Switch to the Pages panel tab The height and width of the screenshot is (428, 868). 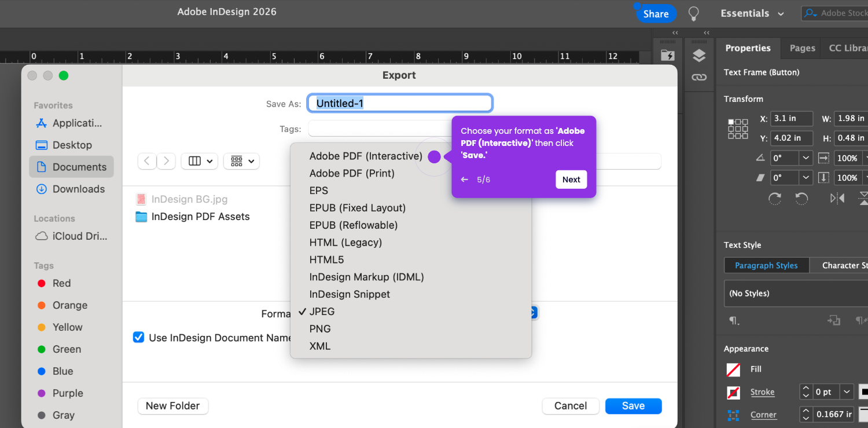click(x=802, y=48)
